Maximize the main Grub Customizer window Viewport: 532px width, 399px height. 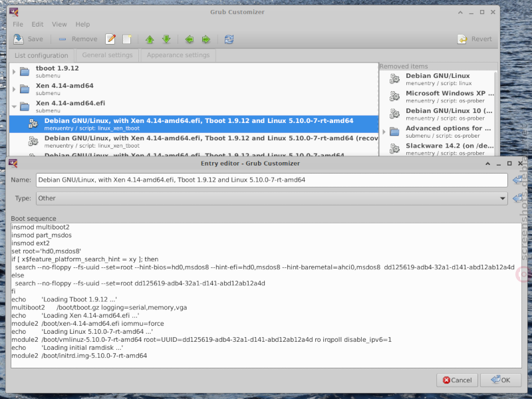point(481,12)
